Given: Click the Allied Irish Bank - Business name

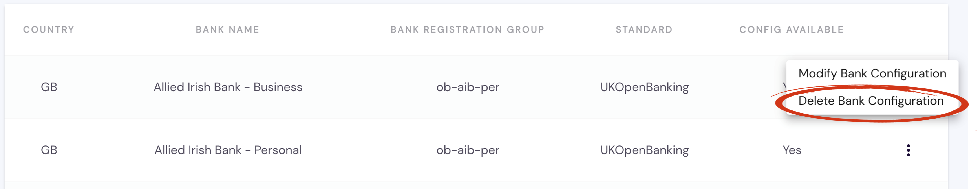Looking at the screenshot, I should point(228,87).
